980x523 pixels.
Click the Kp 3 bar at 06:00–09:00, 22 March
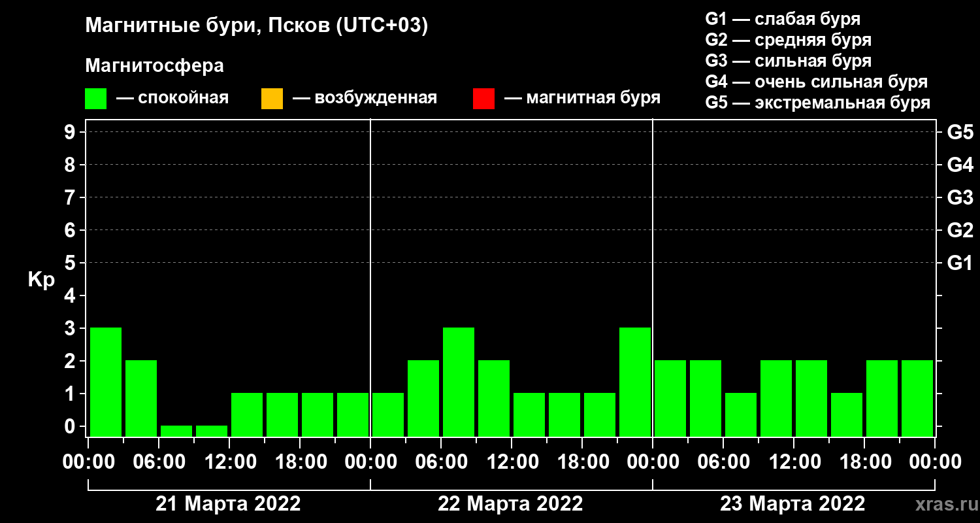[x=459, y=382]
